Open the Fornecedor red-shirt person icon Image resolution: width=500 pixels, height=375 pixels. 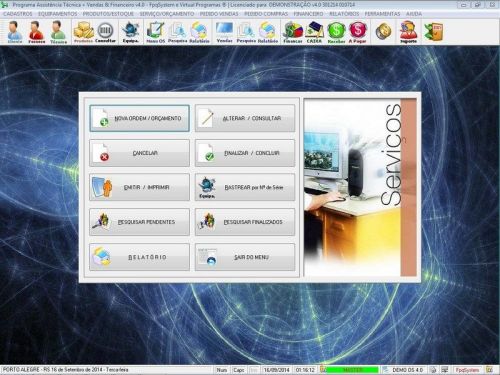pos(36,32)
